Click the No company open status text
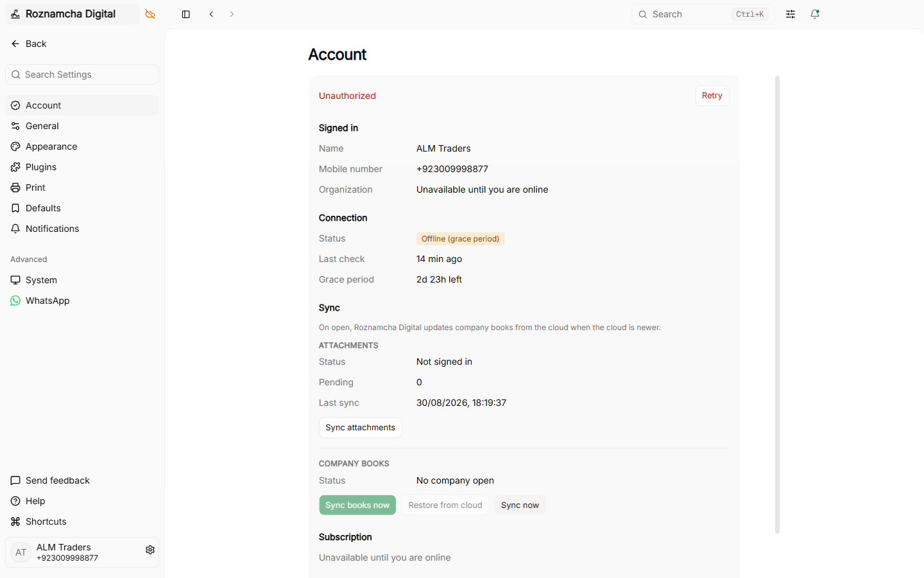 click(x=455, y=480)
